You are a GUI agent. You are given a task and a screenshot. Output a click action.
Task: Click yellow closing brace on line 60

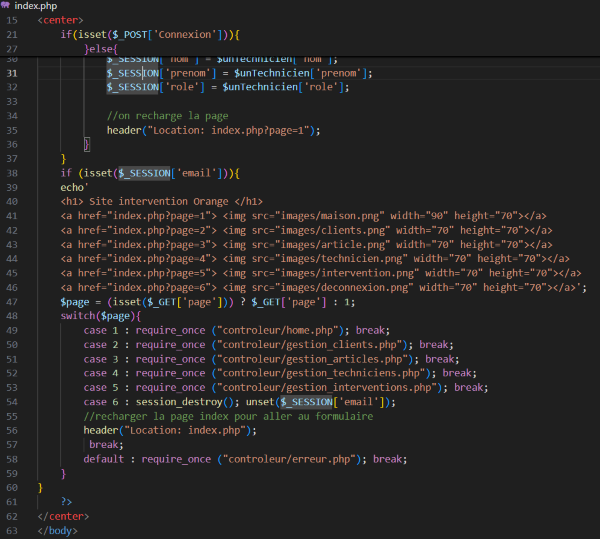(x=40, y=488)
